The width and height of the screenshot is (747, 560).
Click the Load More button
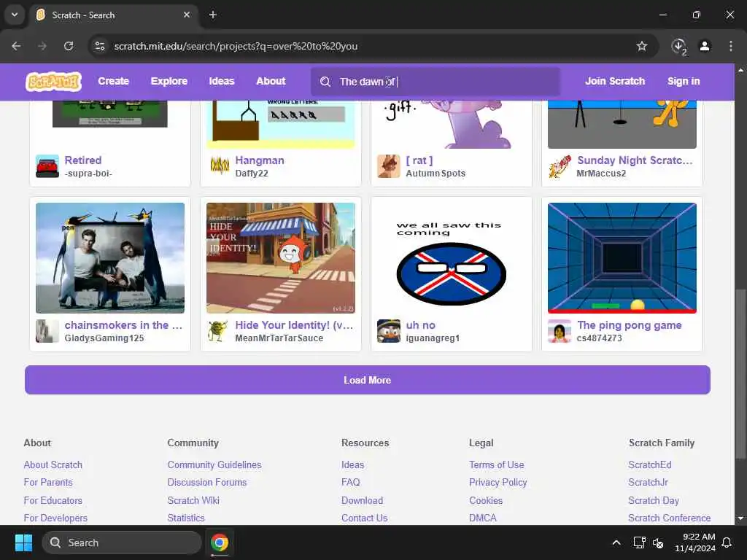click(x=368, y=380)
